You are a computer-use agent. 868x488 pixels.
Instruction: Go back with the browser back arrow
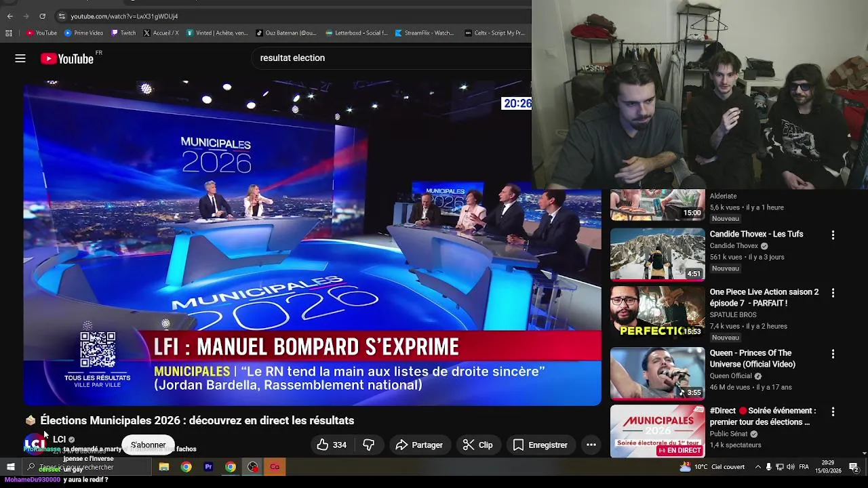9,16
